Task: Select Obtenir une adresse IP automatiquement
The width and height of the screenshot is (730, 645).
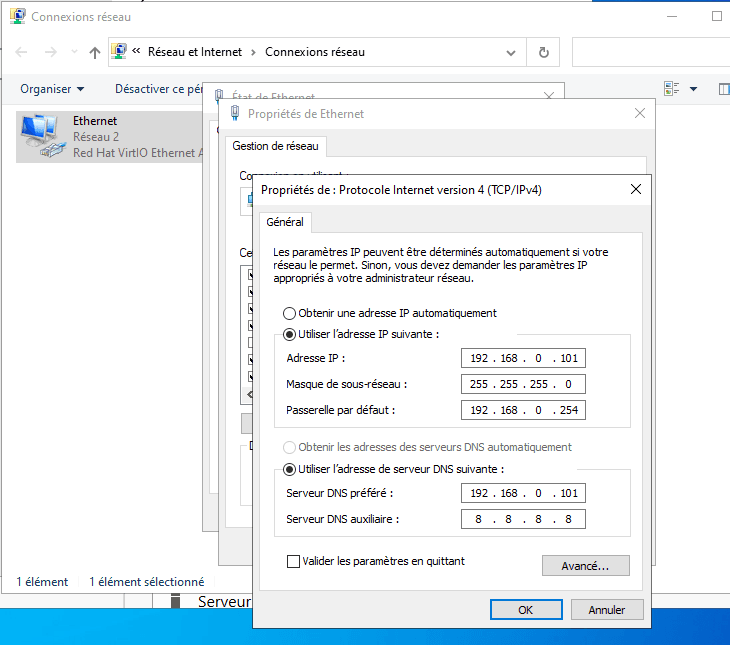Action: pyautogui.click(x=290, y=313)
